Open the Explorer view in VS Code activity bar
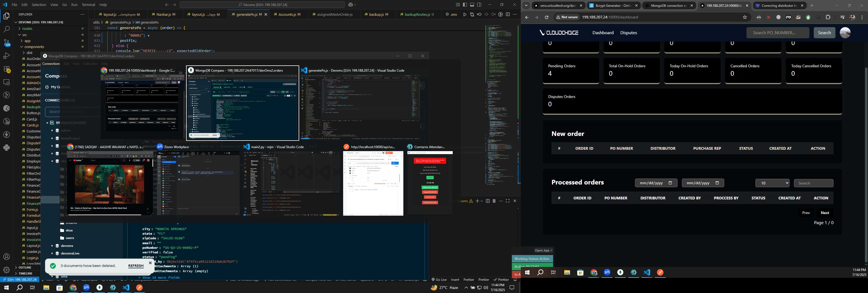868x293 pixels. pyautogui.click(x=7, y=16)
